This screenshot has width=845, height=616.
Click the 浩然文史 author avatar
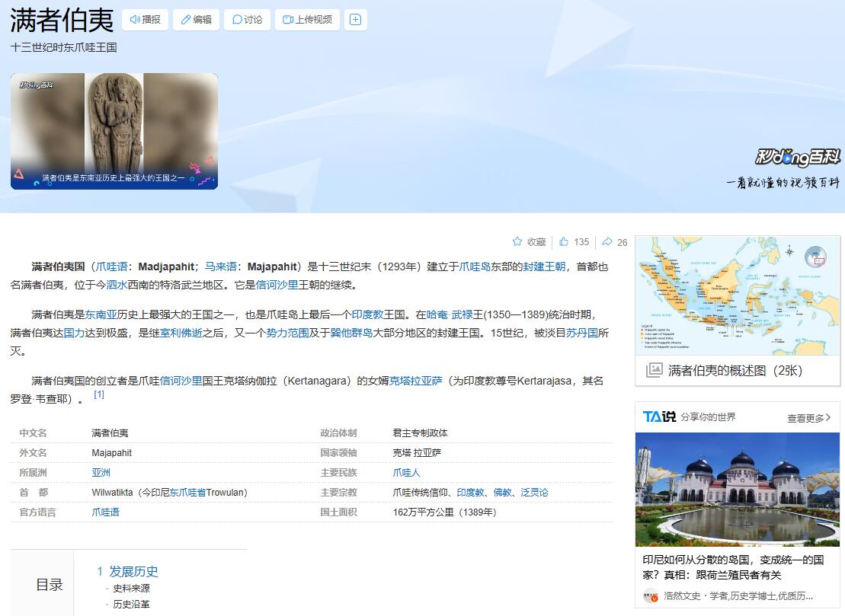pyautogui.click(x=651, y=596)
